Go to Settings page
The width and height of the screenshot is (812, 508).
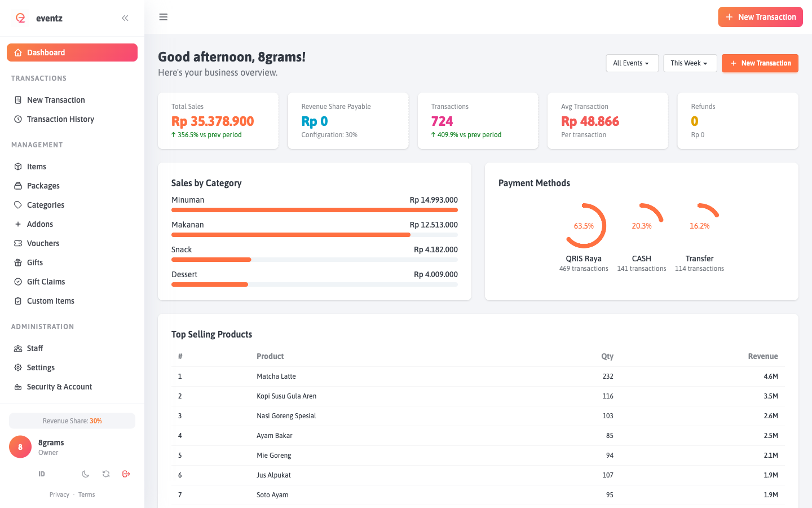point(72,367)
